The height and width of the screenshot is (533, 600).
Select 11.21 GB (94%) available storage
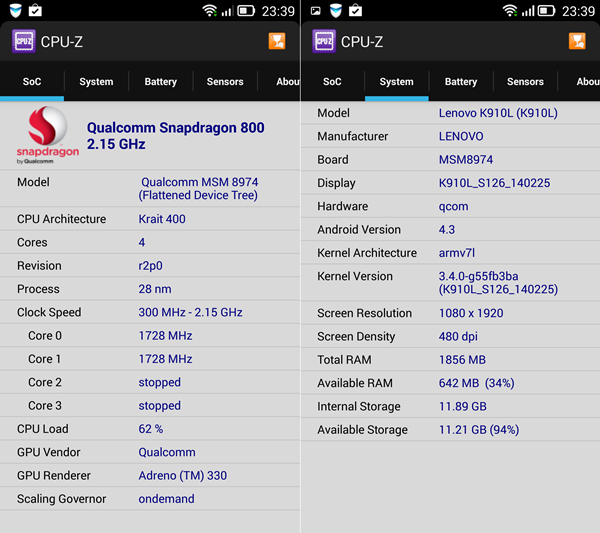[x=479, y=430]
